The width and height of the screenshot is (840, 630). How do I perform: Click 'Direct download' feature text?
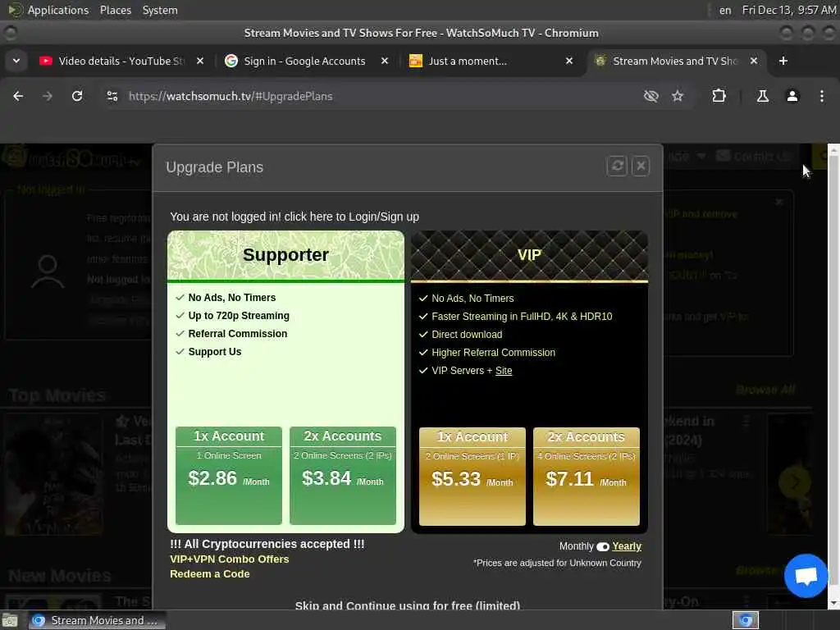[467, 335]
